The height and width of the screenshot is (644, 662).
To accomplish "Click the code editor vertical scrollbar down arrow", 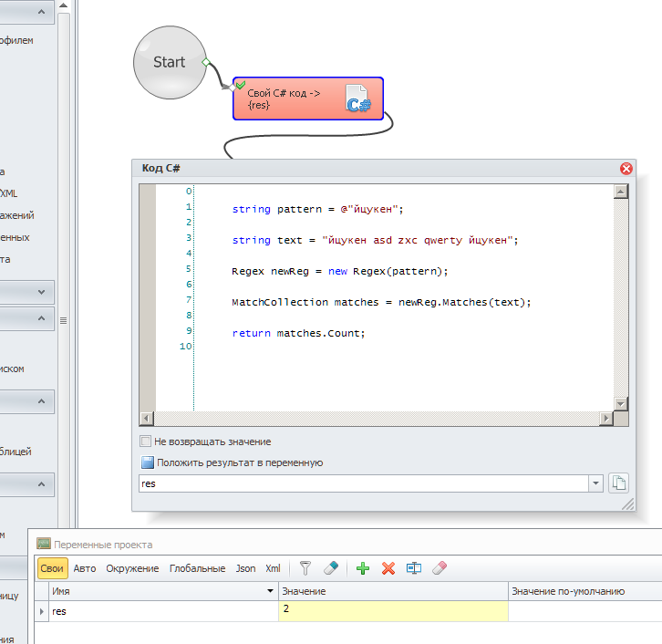I will point(621,403).
